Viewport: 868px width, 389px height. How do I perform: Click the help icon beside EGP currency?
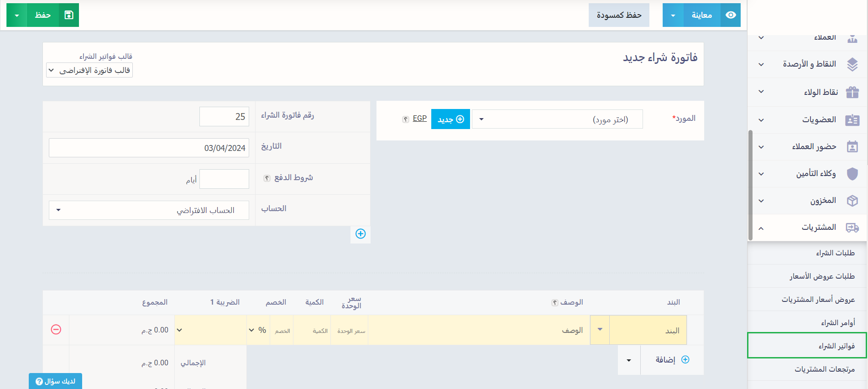coord(405,119)
